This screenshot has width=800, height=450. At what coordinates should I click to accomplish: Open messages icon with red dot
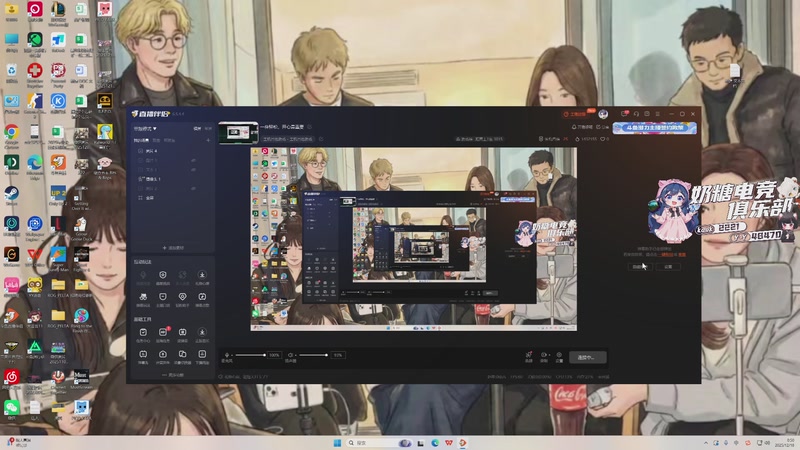click(624, 113)
